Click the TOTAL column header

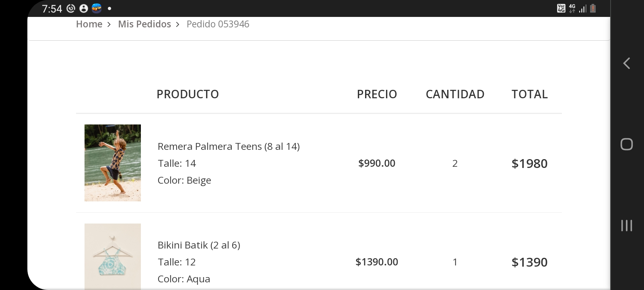tap(529, 94)
